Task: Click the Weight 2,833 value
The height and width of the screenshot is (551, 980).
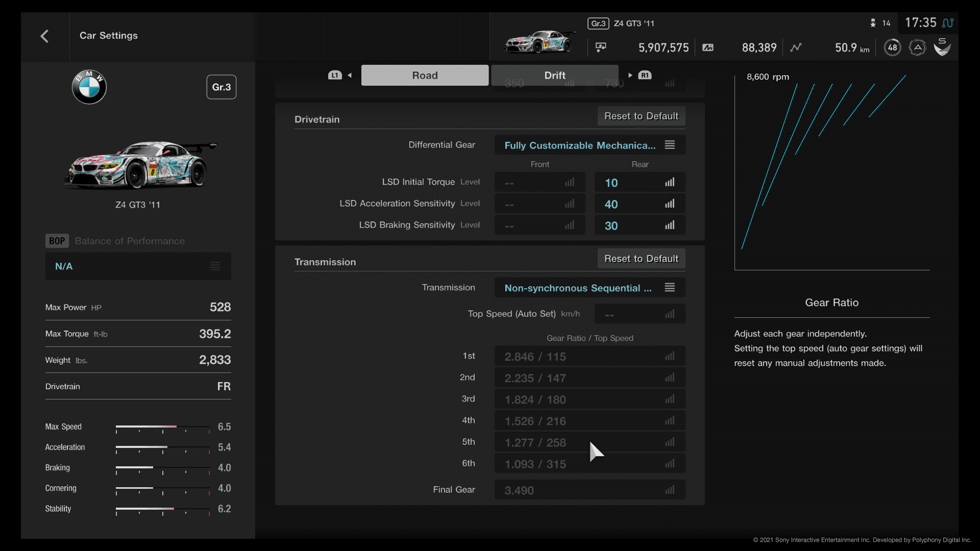Action: 215,360
